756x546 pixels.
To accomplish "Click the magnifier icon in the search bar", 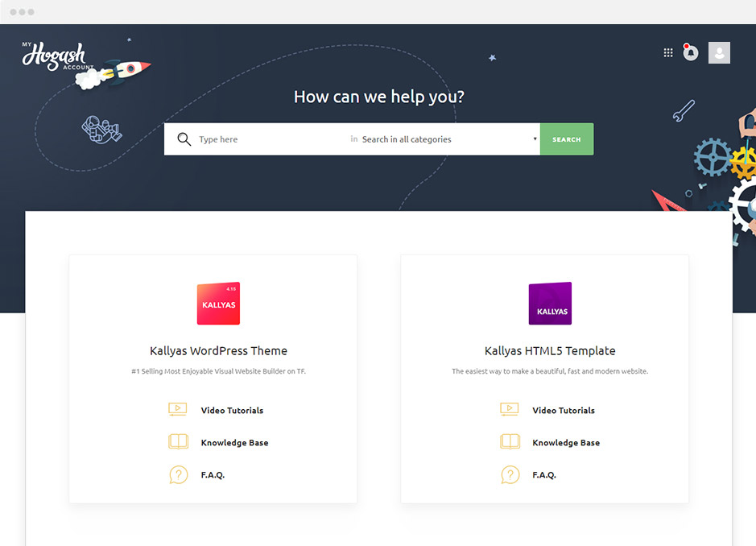I will point(184,139).
